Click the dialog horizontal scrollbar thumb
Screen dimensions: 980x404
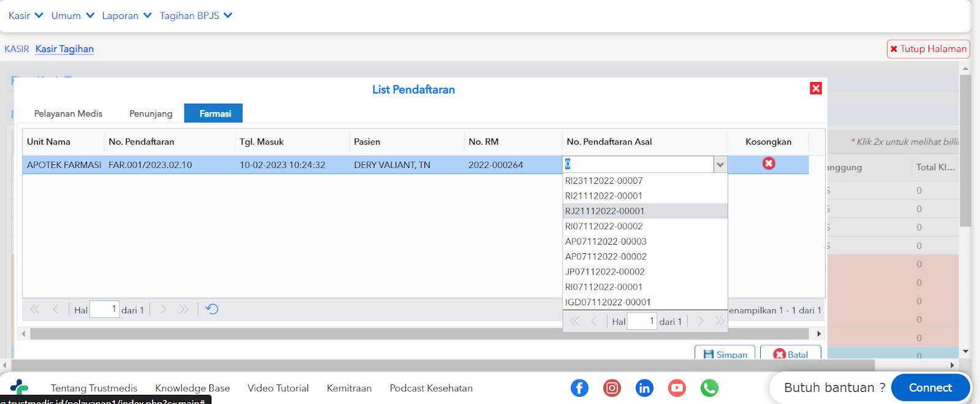pos(420,334)
